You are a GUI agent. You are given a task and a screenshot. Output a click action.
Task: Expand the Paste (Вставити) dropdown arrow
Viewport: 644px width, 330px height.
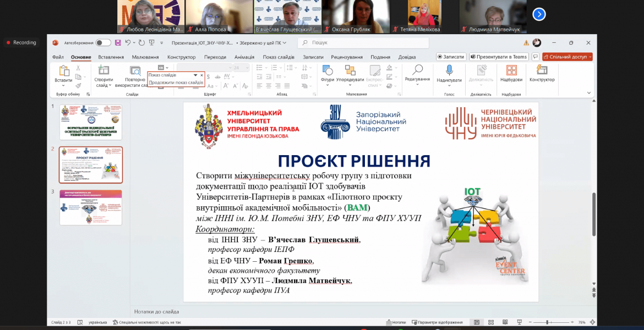(64, 85)
